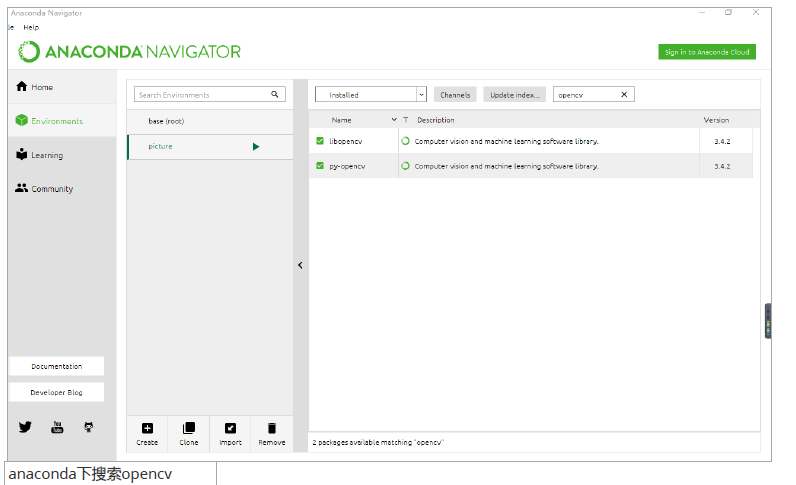Screen dimensions: 796x485
Task: Click the T type column header
Action: 406,120
